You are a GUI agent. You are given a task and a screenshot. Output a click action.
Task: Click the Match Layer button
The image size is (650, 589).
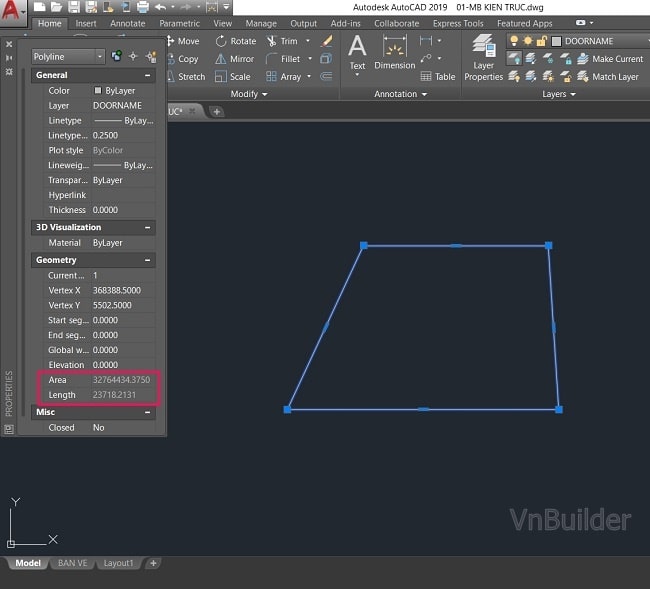click(x=607, y=76)
